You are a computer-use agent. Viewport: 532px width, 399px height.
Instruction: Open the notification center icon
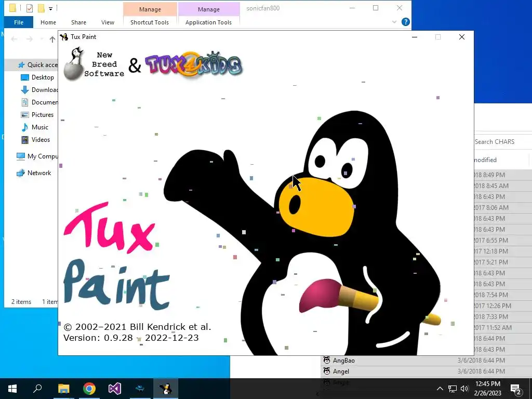click(x=516, y=389)
